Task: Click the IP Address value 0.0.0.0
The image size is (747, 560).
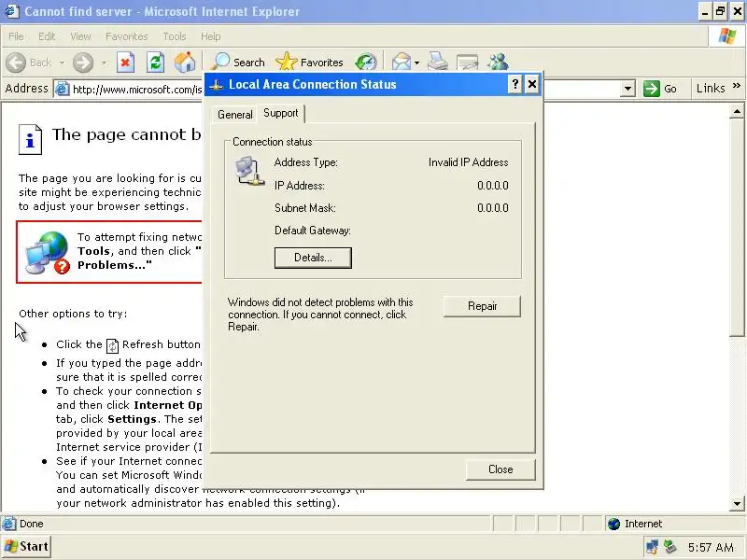Action: pos(493,185)
